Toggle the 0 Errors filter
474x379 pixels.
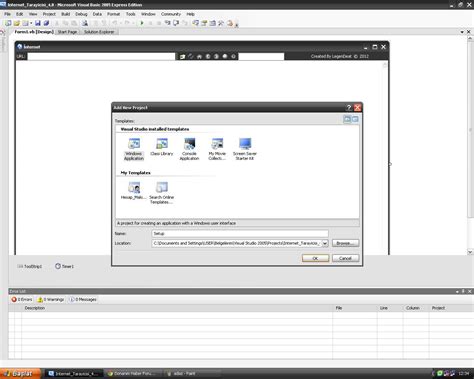coord(22,299)
